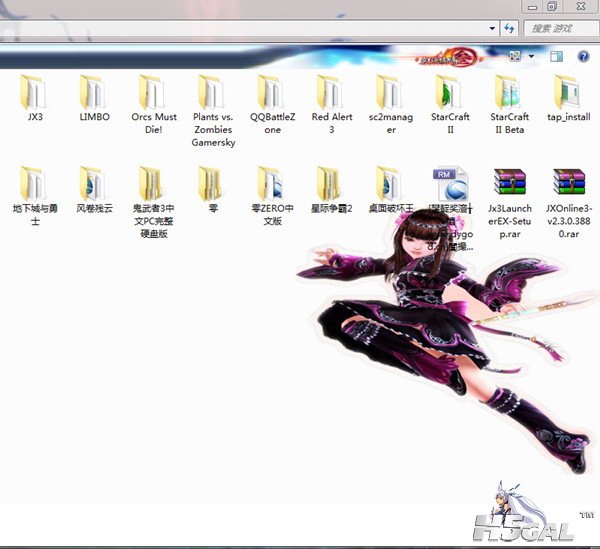Open the address bar history dropdown
The width and height of the screenshot is (600, 549).
click(492, 29)
